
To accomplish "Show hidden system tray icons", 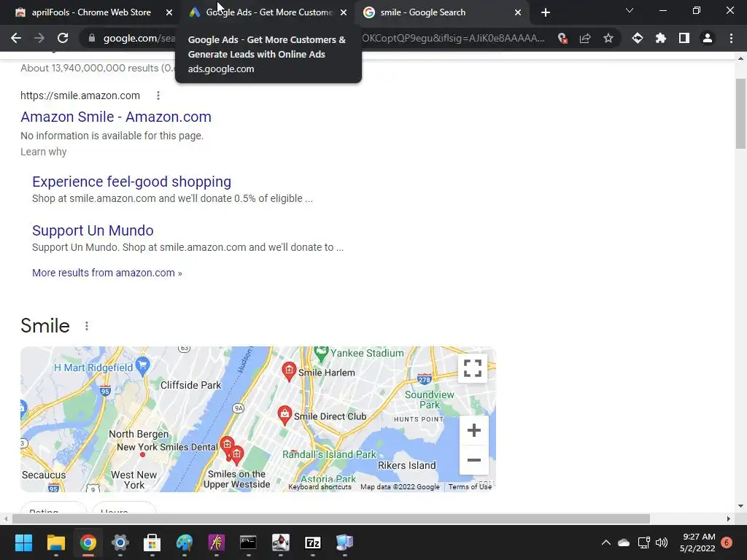I will coord(606,542).
